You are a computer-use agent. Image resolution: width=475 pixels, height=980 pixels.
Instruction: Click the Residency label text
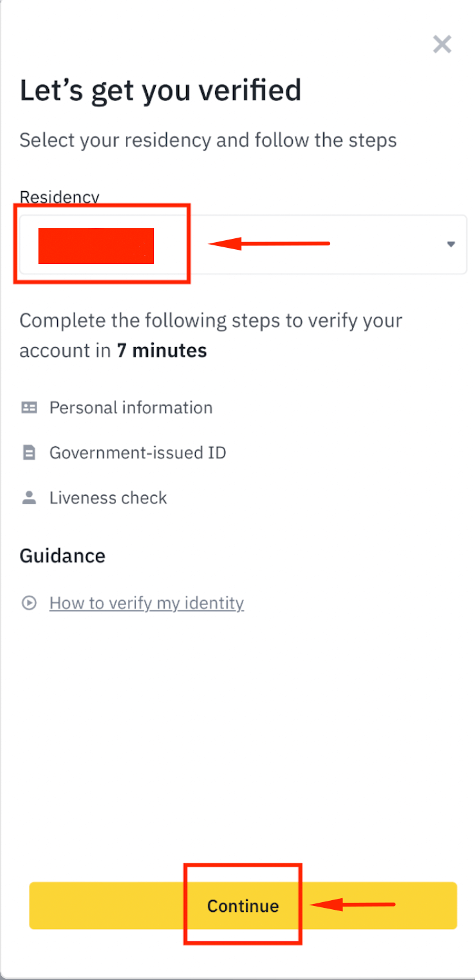(59, 196)
